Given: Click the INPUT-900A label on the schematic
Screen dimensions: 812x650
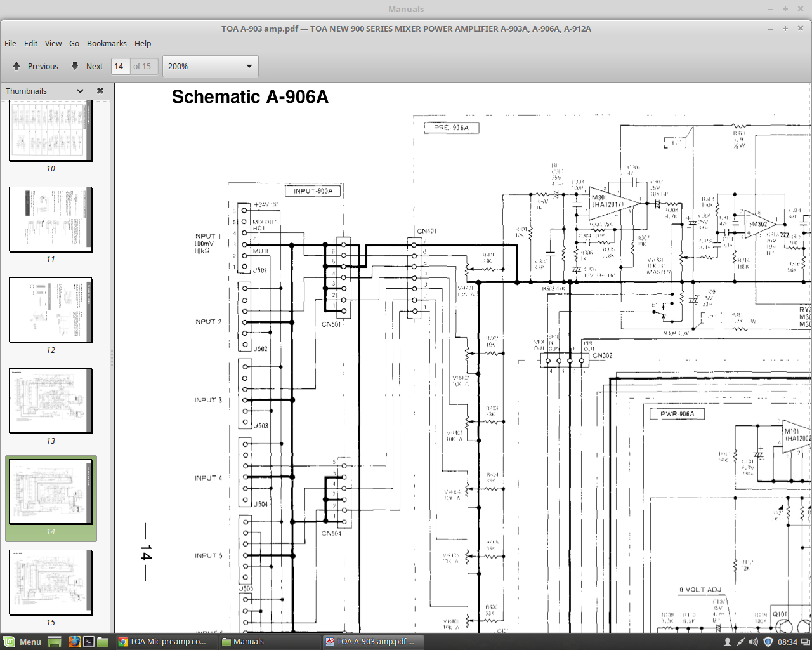Looking at the screenshot, I should [313, 190].
